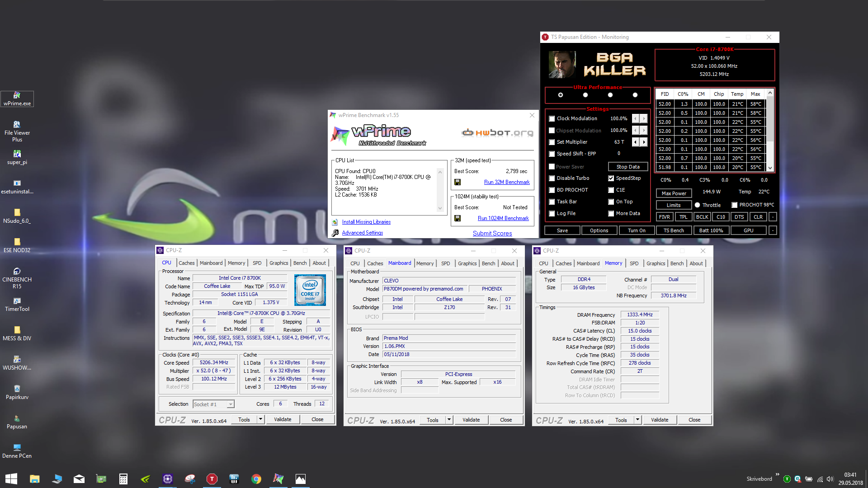This screenshot has height=488, width=868.
Task: Click save icon for 1024M score
Action: [458, 218]
